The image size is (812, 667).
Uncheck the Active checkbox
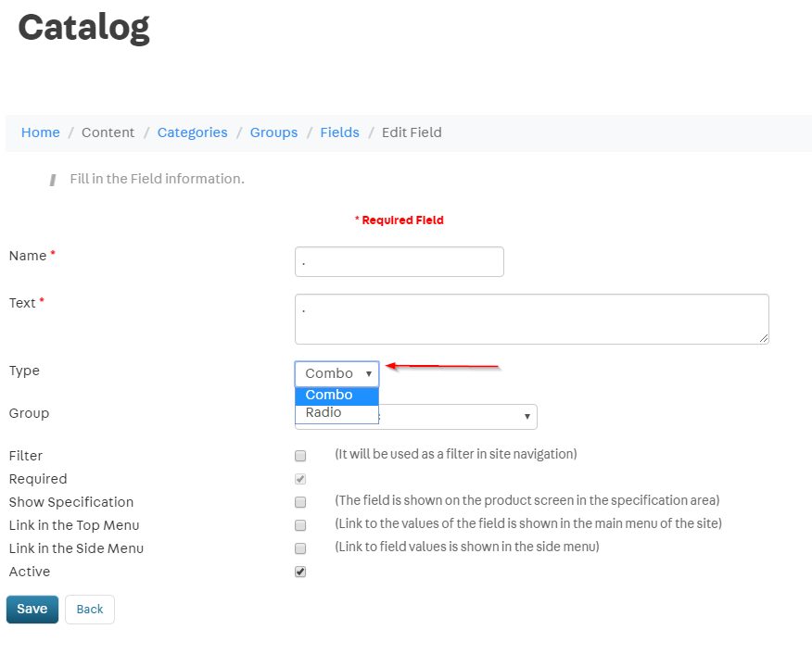pyautogui.click(x=299, y=572)
